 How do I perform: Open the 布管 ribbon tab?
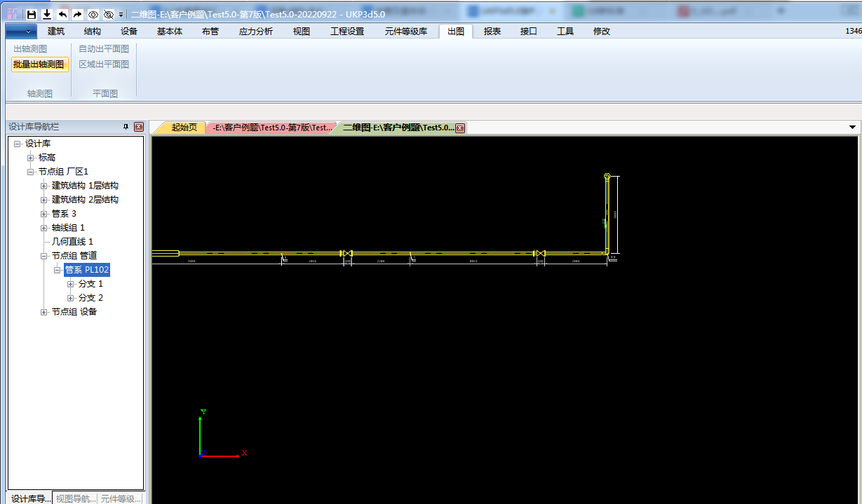(210, 31)
